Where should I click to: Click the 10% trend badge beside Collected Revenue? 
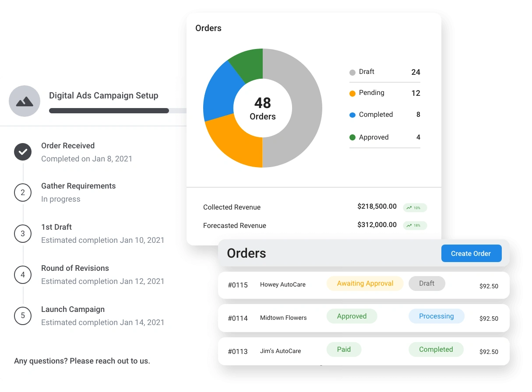click(415, 207)
